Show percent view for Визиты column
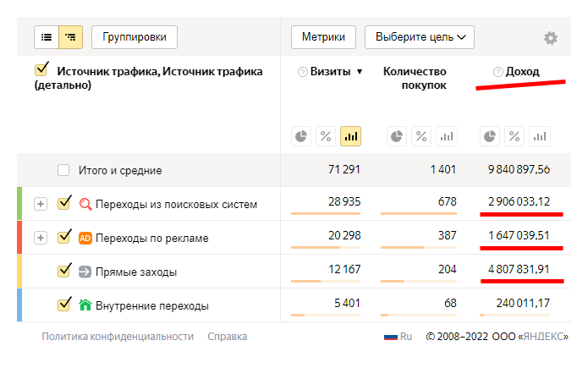 [326, 136]
